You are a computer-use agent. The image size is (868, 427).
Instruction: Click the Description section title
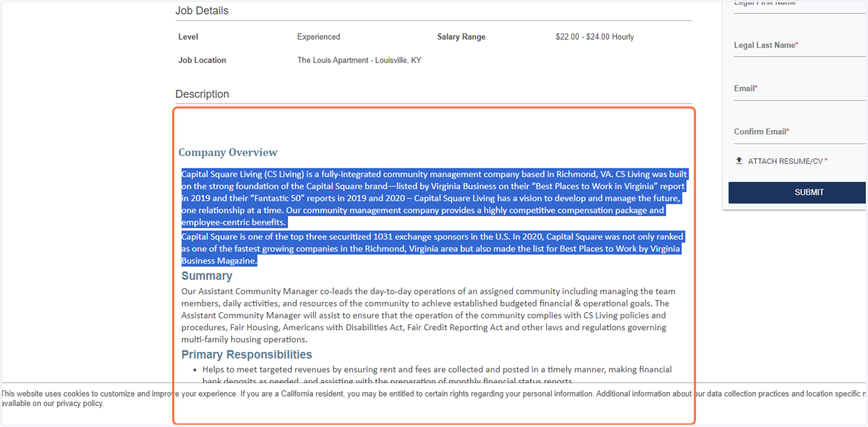202,95
